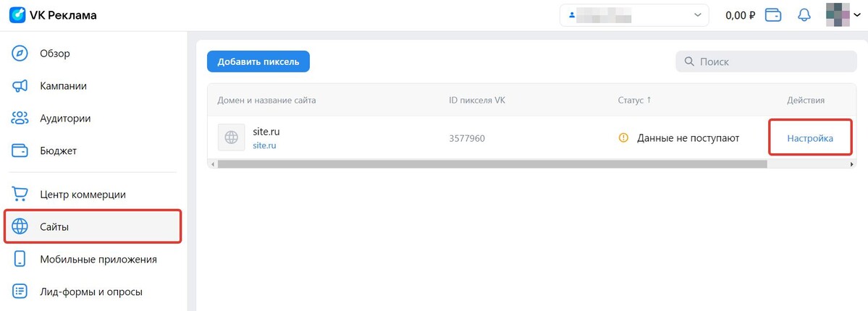Expand the profile avatar menu chevron
Screen dimensions: 868x311
[x=857, y=15]
